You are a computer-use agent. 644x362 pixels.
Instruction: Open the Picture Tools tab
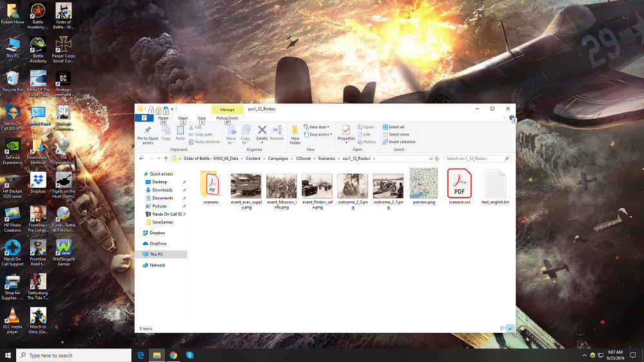(227, 118)
